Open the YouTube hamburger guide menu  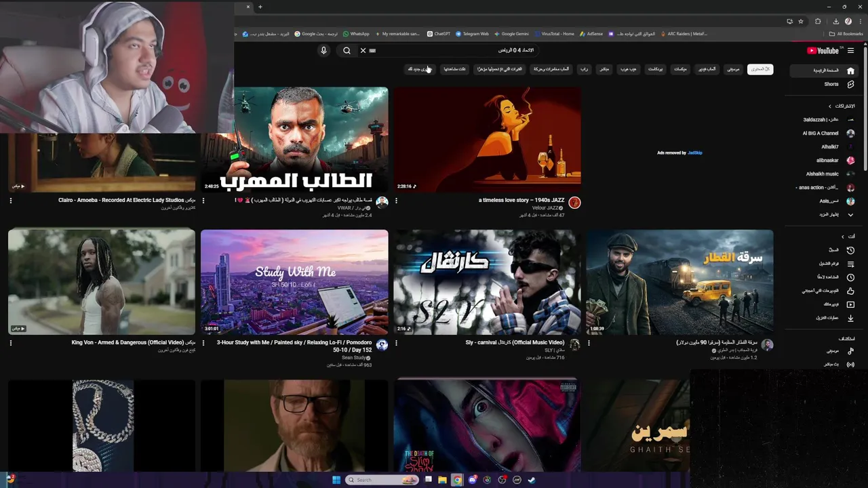click(x=850, y=51)
